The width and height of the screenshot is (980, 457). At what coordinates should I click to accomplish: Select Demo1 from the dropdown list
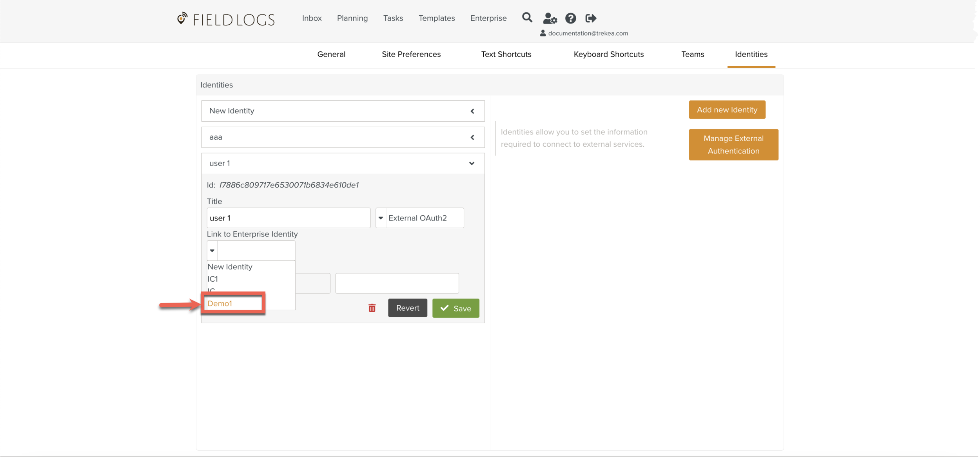click(220, 303)
